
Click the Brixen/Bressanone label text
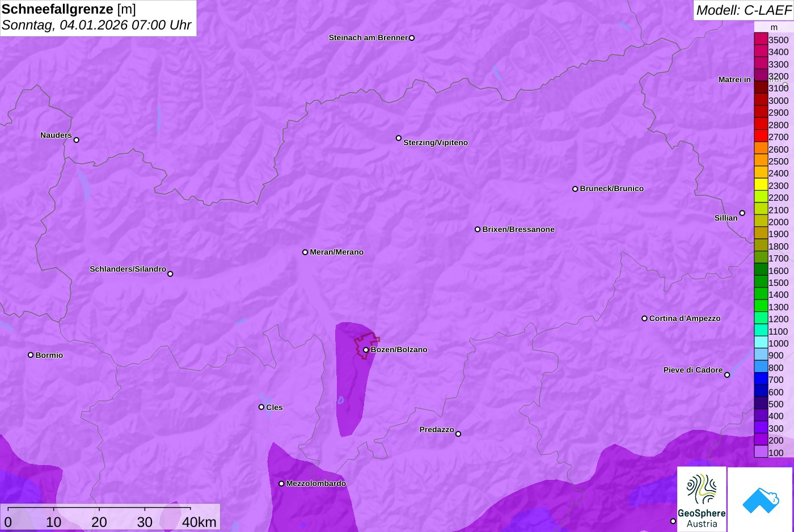[518, 229]
